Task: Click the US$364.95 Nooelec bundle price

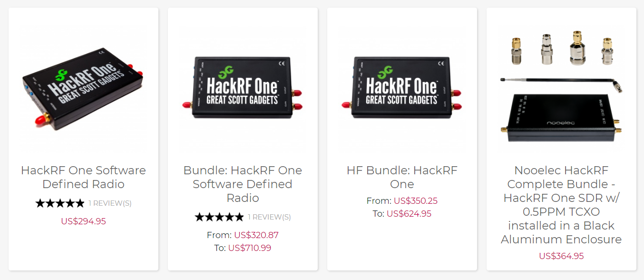Action: 561,256
